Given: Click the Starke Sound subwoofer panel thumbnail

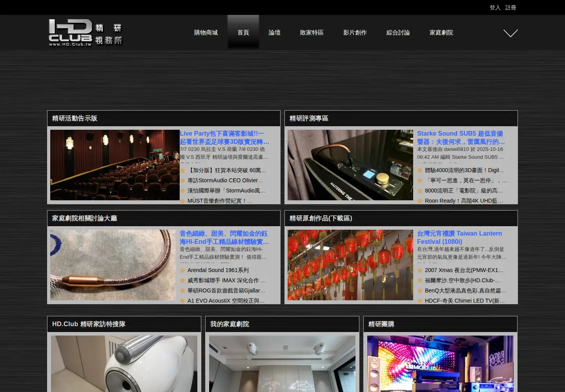Looking at the screenshot, I should coord(350,165).
